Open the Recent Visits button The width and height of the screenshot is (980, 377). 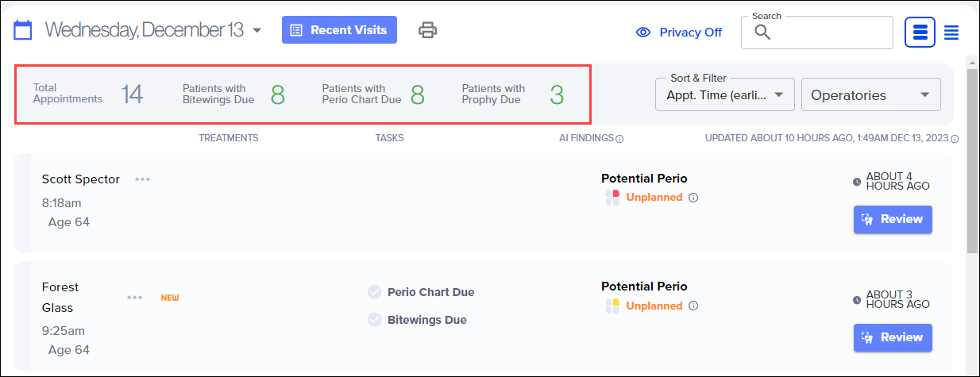(x=339, y=30)
